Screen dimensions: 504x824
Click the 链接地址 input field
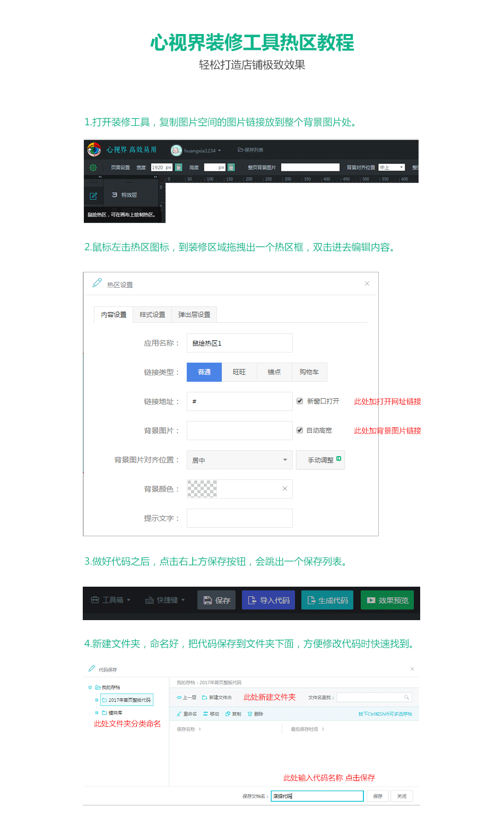[240, 401]
